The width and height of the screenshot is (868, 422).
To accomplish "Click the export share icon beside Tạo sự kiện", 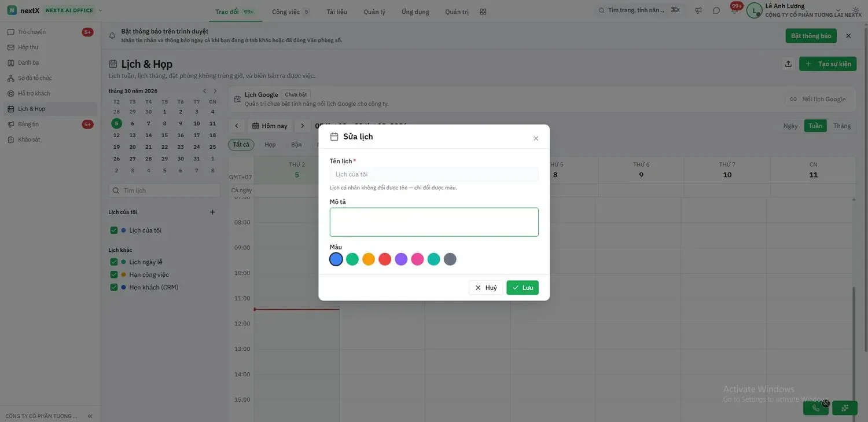I will tap(788, 64).
